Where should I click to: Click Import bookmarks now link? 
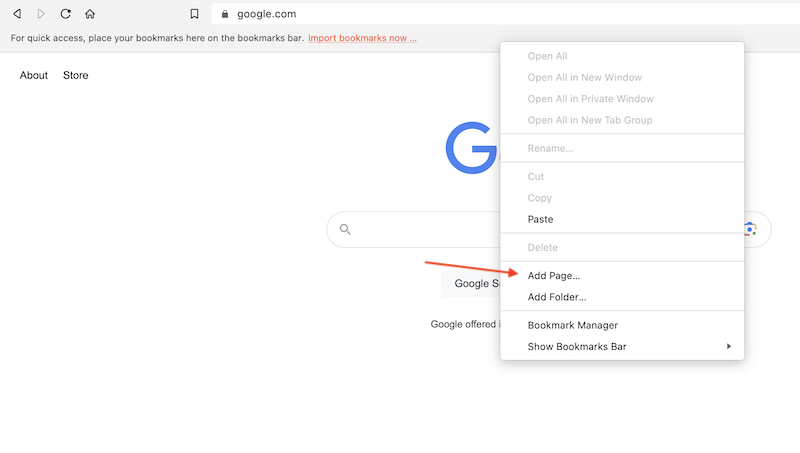pyautogui.click(x=362, y=38)
